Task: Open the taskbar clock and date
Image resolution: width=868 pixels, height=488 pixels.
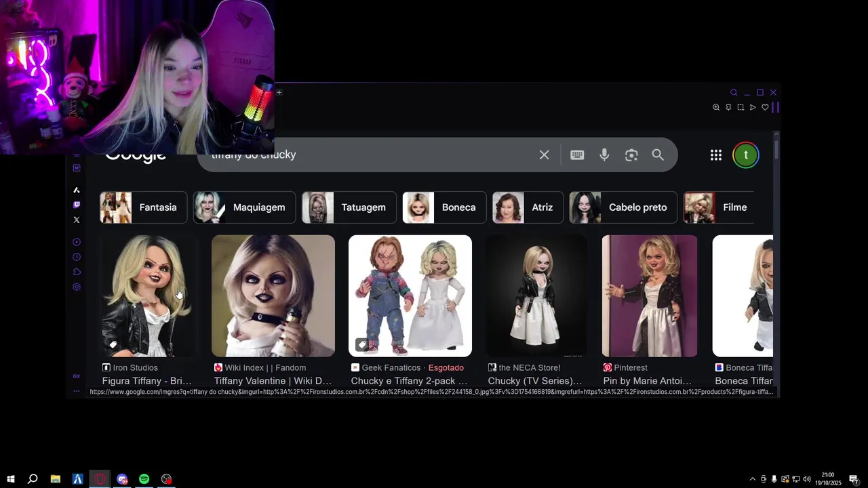Action: click(x=828, y=479)
